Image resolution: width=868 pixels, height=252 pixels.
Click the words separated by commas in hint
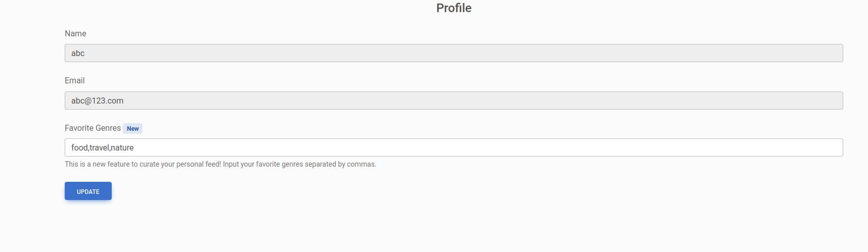(x=341, y=164)
